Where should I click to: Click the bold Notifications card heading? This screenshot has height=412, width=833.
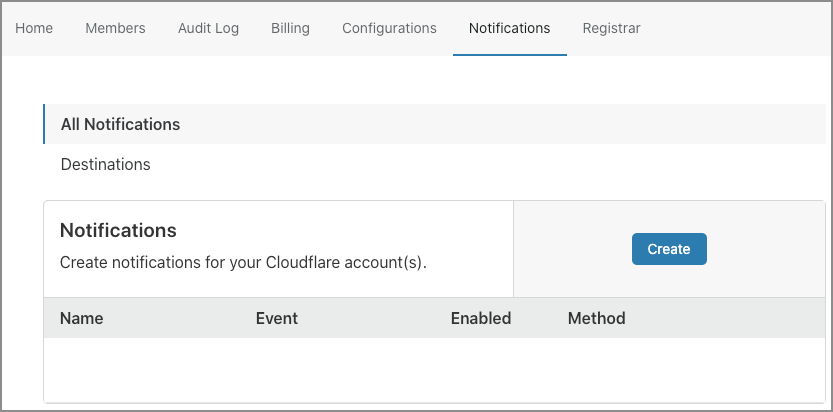tap(118, 230)
